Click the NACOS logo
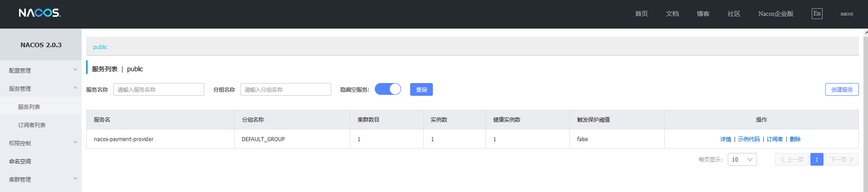 coord(39,13)
